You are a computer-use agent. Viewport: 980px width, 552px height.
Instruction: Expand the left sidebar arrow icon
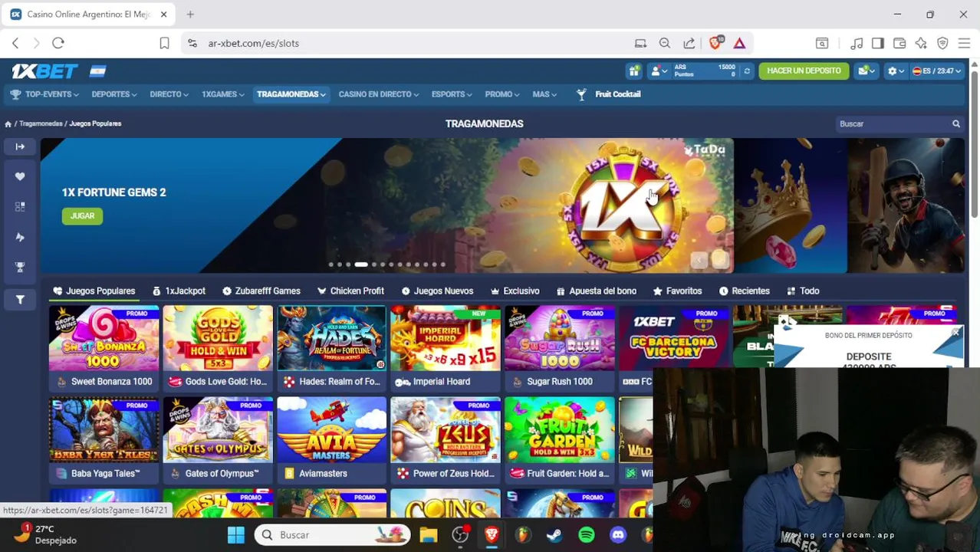click(20, 146)
